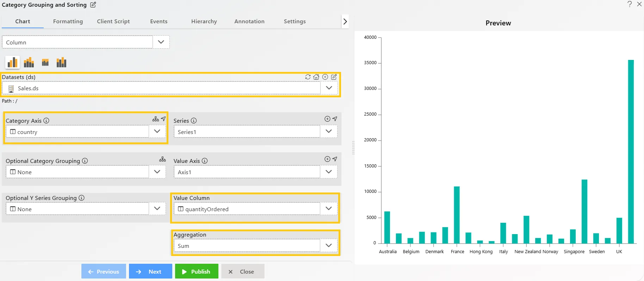Select the stacked column chart type icon
This screenshot has width=644, height=281.
coord(29,62)
